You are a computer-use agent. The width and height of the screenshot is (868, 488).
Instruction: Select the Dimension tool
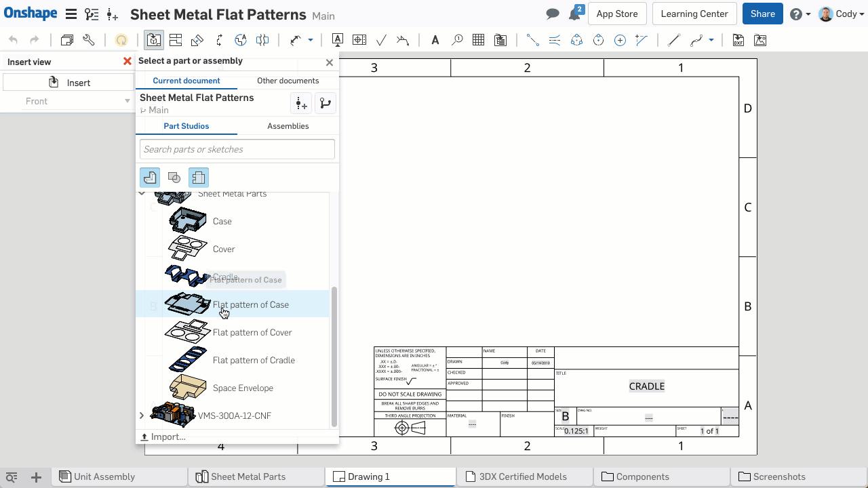(x=295, y=40)
